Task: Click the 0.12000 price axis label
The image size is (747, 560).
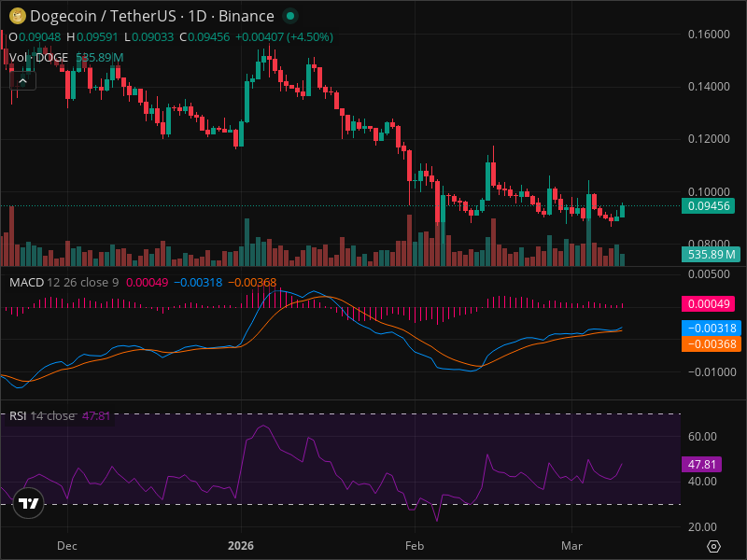Action: pos(709,139)
